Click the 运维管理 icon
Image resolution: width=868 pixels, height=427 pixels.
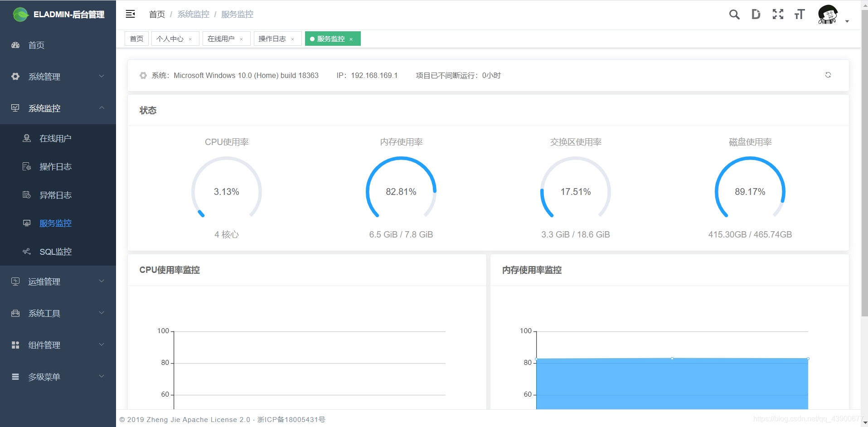15,281
